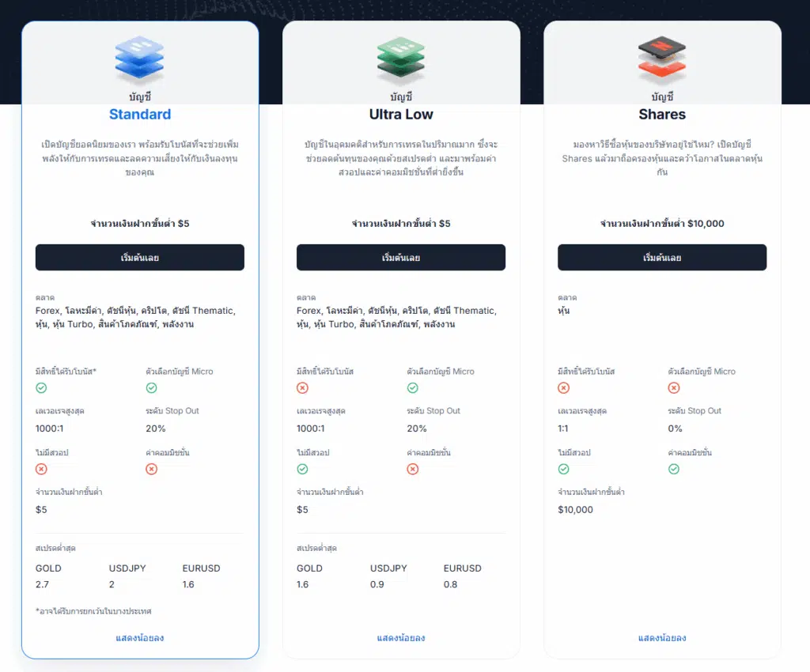Click Standard leverage value 1000:1
The image size is (810, 672).
[49, 428]
